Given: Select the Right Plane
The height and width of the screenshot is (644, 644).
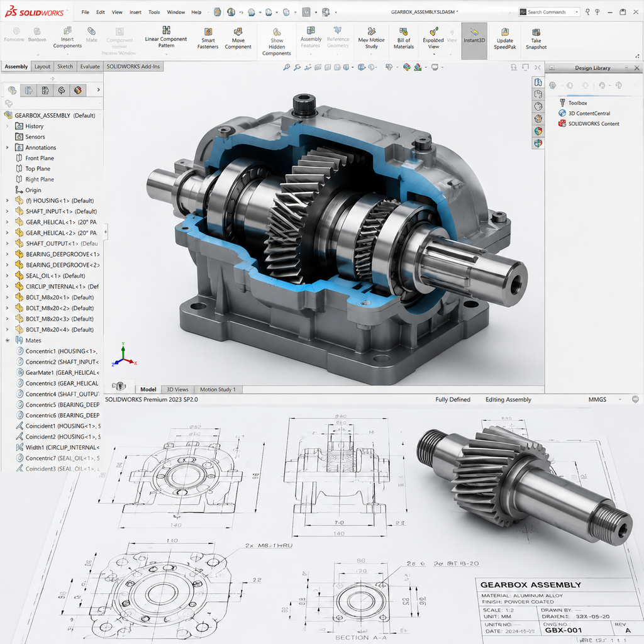Looking at the screenshot, I should (x=35, y=179).
